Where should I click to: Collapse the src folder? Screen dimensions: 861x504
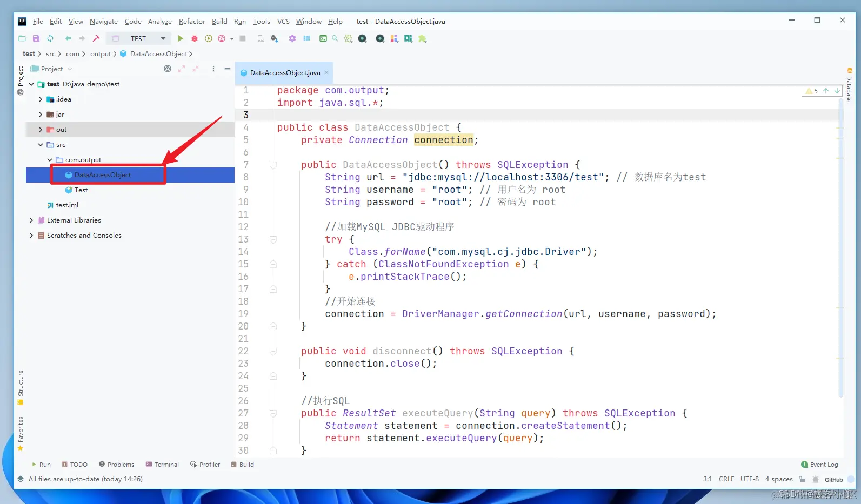click(x=41, y=145)
